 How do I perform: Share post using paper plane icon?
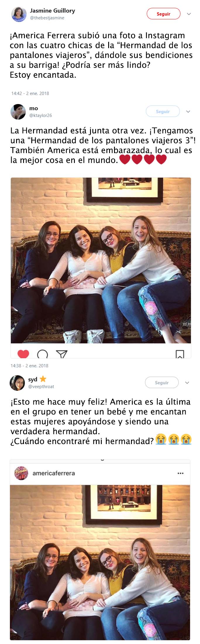62,354
